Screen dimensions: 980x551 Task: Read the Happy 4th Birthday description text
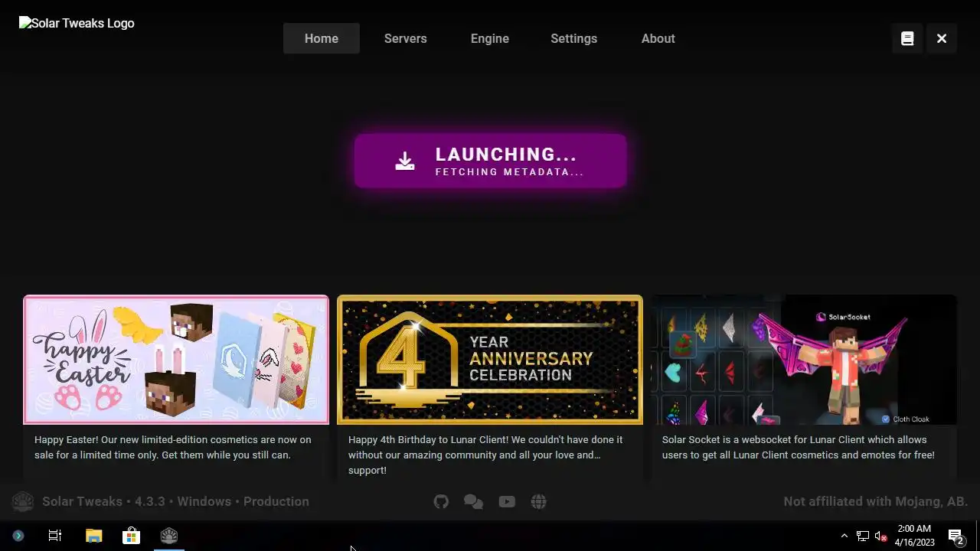pos(485,455)
